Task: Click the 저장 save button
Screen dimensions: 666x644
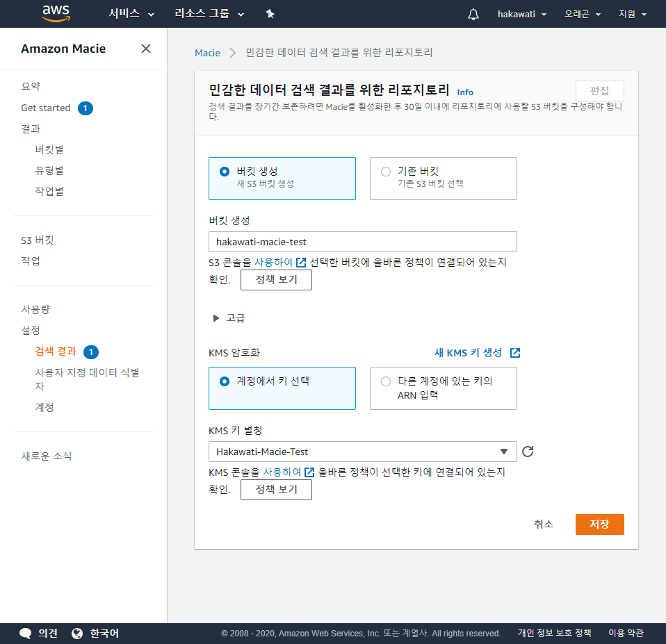Action: 600,525
